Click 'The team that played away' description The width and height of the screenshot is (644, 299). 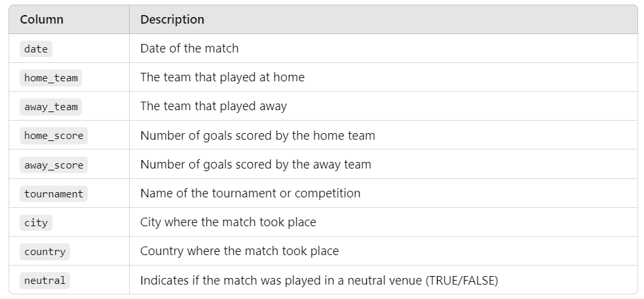(x=214, y=106)
